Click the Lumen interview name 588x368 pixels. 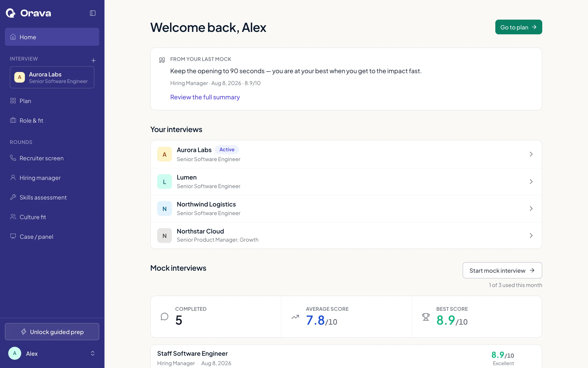[x=187, y=177]
